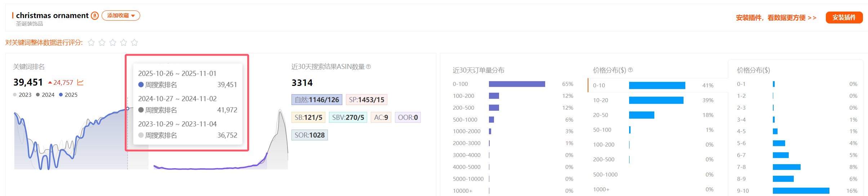This screenshot has height=196, width=868.
Task: Click help icon next to 近30天搜索结果ASIN数量
Action: tap(368, 67)
